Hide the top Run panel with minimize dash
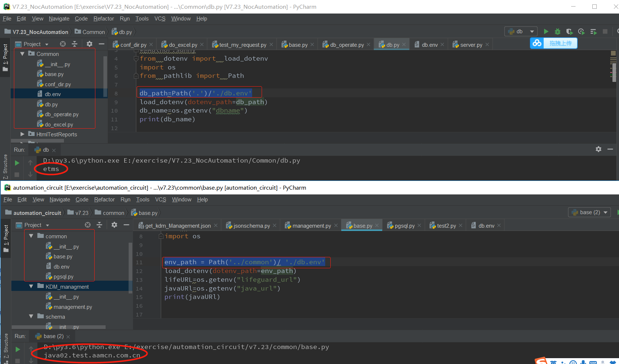This screenshot has height=364, width=619. click(x=610, y=149)
